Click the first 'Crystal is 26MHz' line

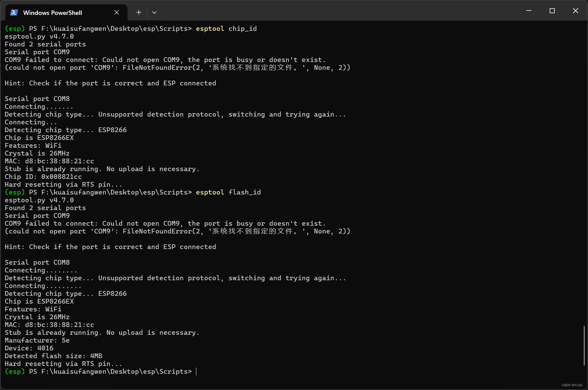click(37, 153)
